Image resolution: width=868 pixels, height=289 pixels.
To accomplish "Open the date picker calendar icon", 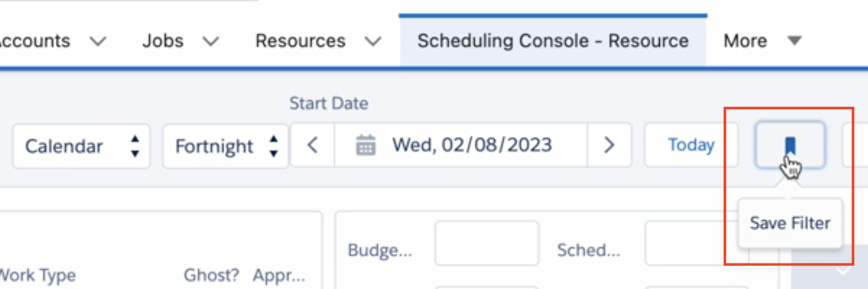I will (x=366, y=145).
